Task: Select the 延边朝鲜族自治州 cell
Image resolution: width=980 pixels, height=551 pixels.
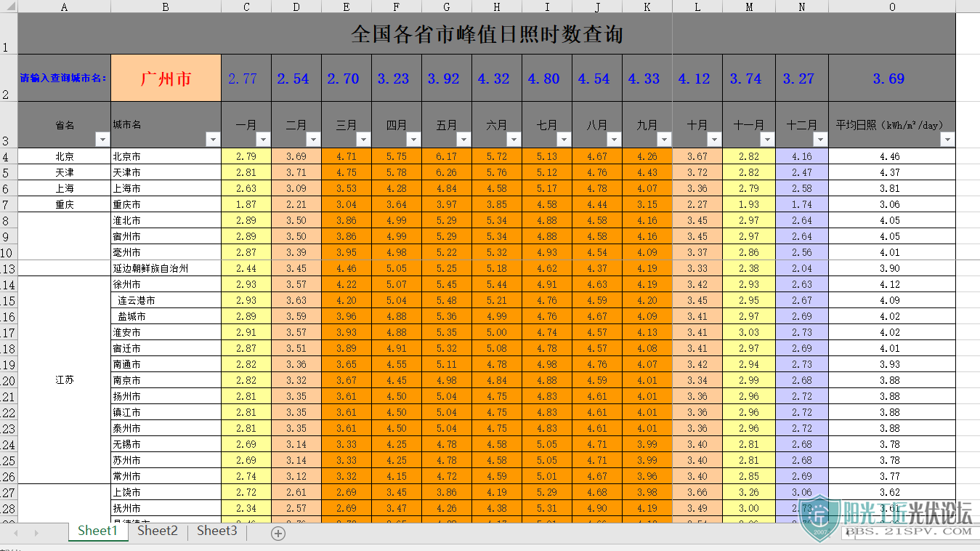Action: [166, 268]
